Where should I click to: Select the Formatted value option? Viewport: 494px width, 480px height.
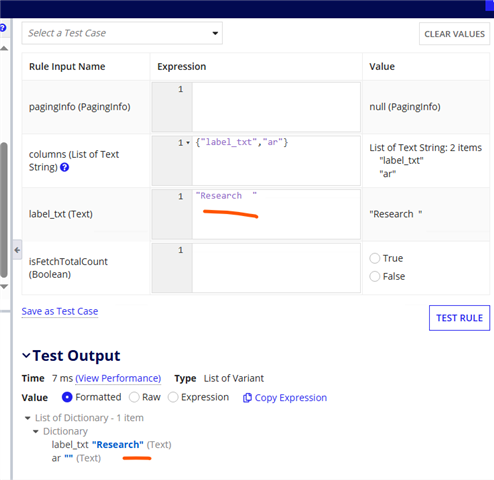(67, 397)
